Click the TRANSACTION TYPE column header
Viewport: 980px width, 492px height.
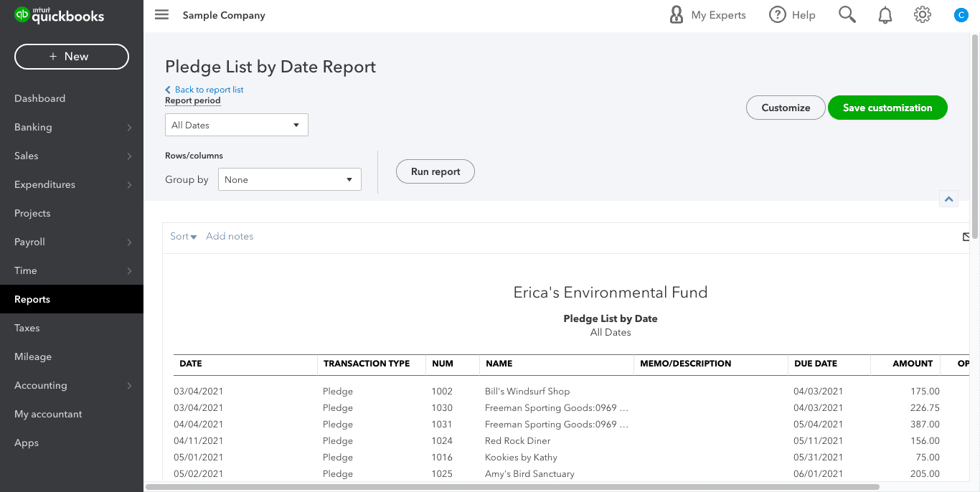(x=367, y=364)
